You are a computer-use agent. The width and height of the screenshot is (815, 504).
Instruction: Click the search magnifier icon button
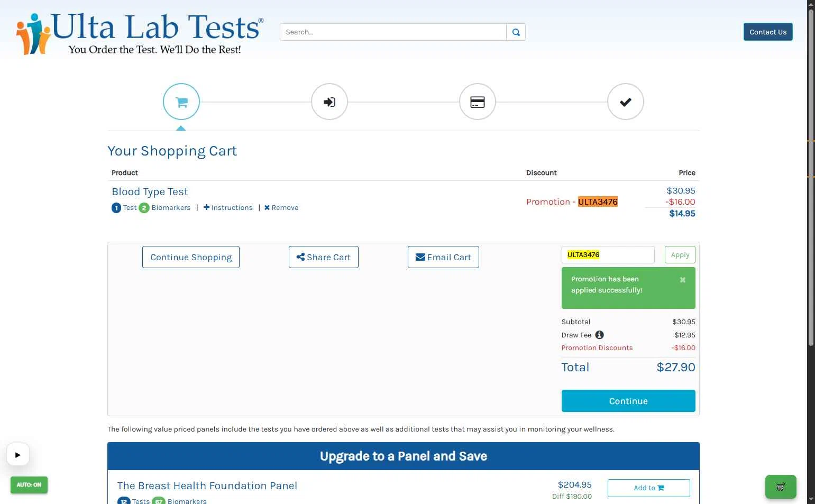516,32
